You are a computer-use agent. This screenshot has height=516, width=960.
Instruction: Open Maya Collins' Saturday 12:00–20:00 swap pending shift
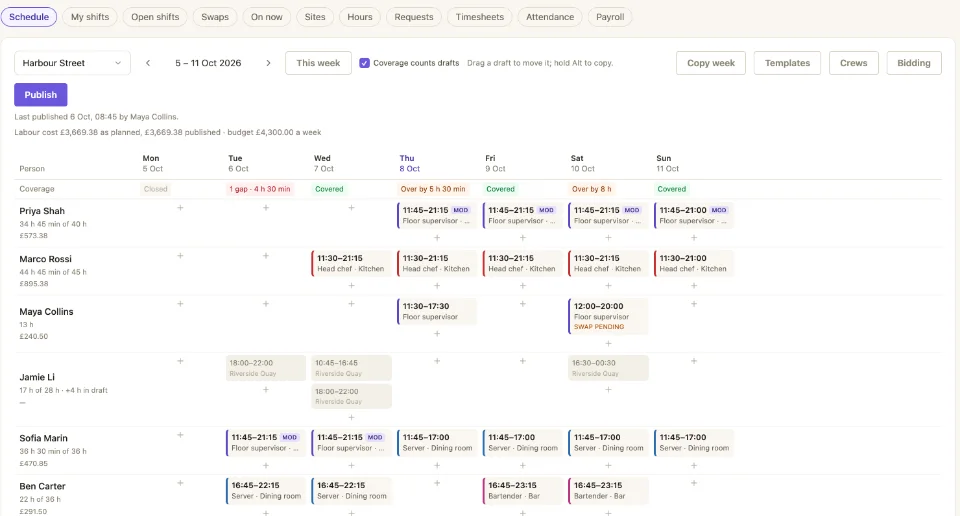[x=608, y=316]
